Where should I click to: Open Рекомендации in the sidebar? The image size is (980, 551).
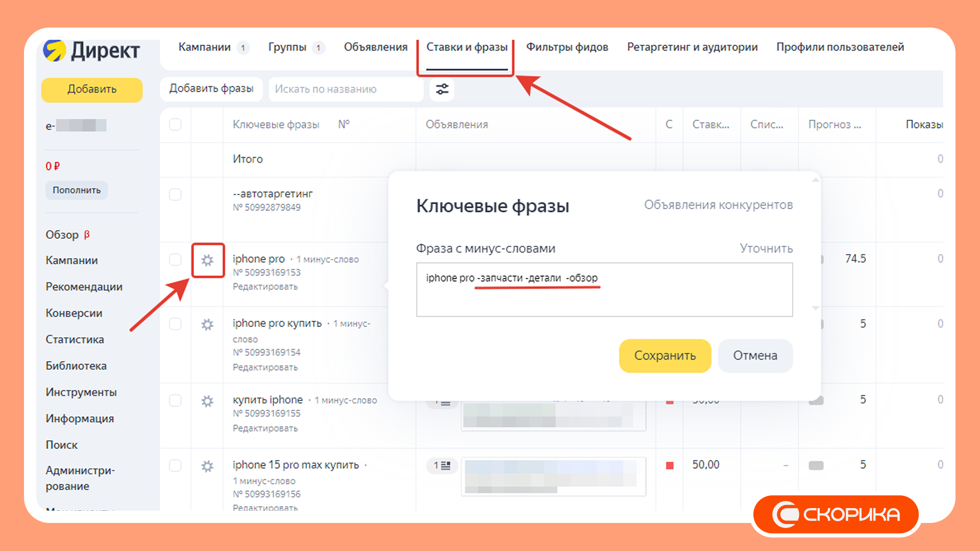click(84, 287)
